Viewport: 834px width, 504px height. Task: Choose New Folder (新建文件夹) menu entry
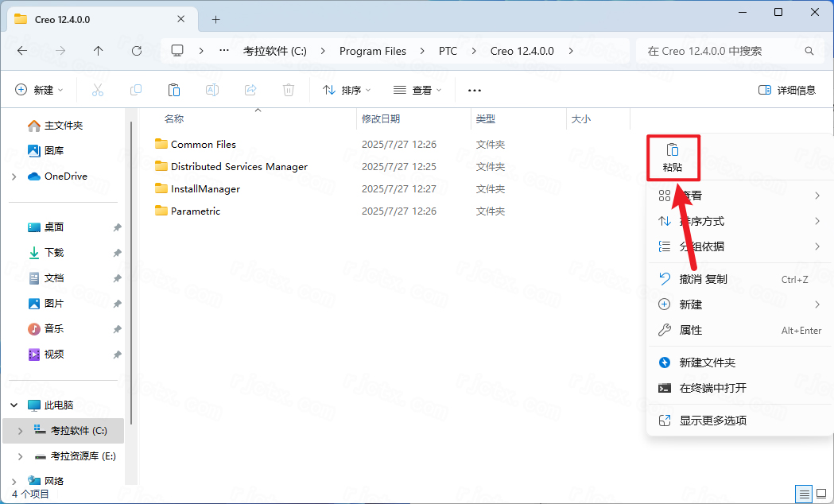coord(739,362)
